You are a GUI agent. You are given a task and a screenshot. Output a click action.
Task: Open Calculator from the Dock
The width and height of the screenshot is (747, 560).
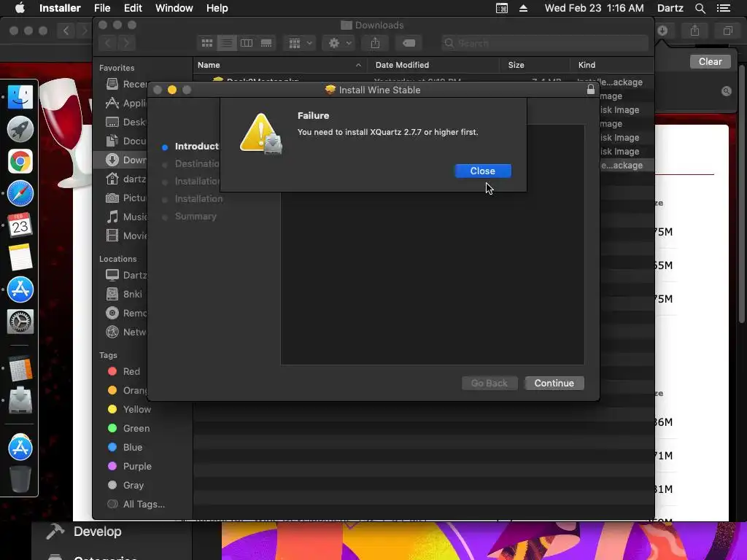click(20, 368)
